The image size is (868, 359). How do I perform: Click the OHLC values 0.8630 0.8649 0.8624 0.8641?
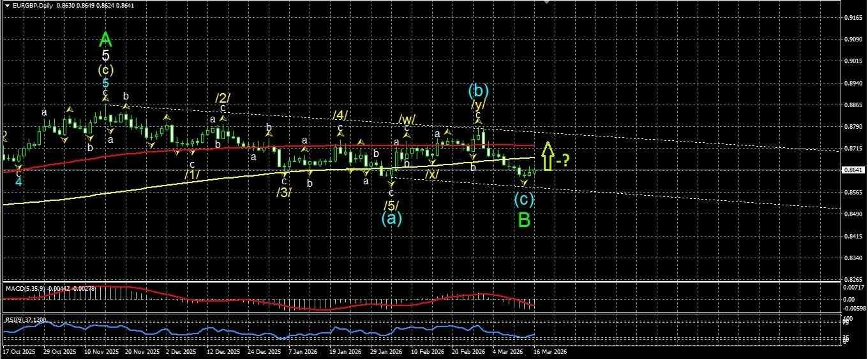[x=95, y=6]
